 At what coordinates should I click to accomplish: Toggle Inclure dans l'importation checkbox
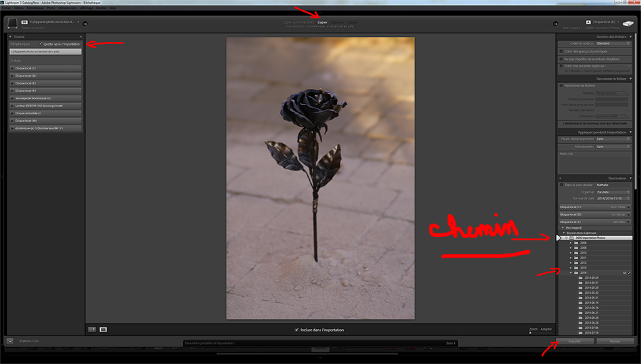pos(297,330)
